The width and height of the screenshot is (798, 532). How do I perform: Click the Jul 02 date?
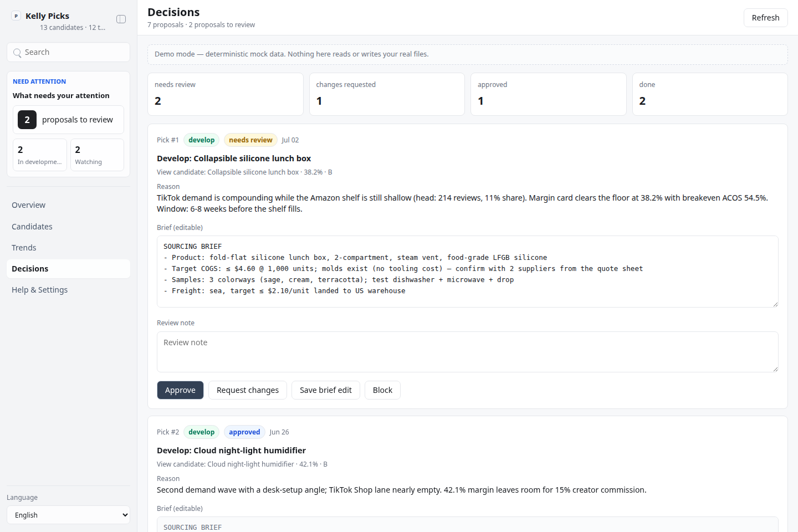[x=290, y=140]
